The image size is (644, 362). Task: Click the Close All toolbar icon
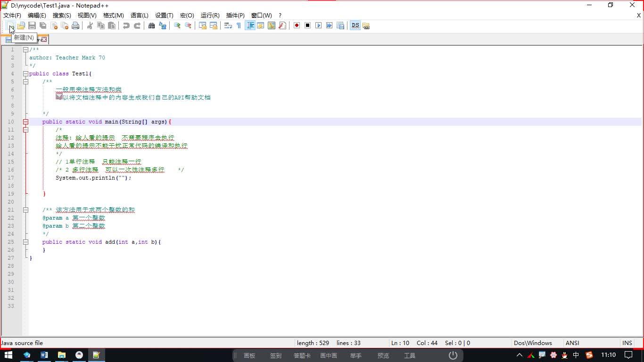tap(65, 25)
